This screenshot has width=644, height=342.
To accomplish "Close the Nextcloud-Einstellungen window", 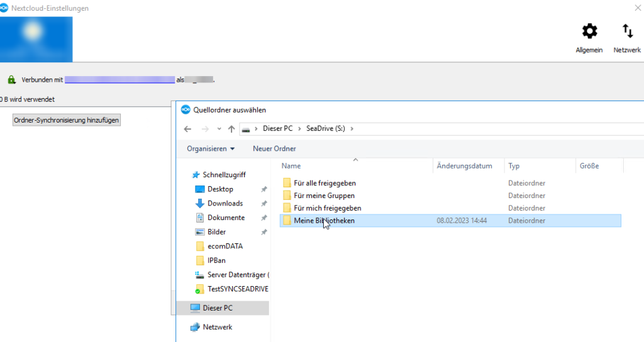I will pos(638,8).
